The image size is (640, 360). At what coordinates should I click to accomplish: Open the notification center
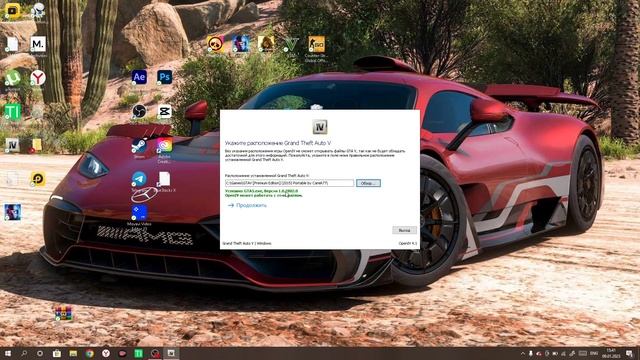[629, 353]
